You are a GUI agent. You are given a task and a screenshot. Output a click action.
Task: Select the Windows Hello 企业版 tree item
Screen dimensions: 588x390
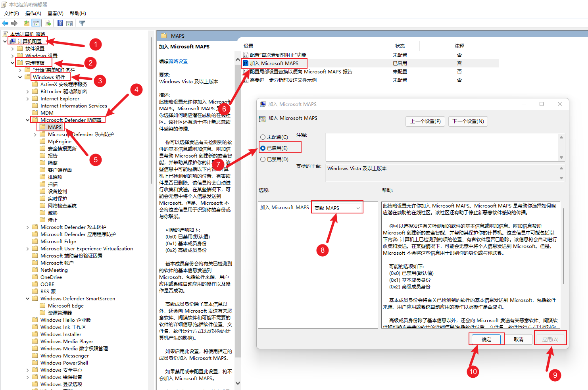pos(65,320)
